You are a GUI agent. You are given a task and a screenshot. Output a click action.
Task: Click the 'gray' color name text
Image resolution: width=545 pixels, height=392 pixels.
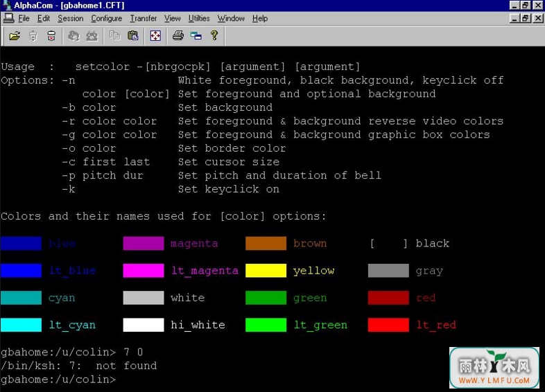click(430, 271)
